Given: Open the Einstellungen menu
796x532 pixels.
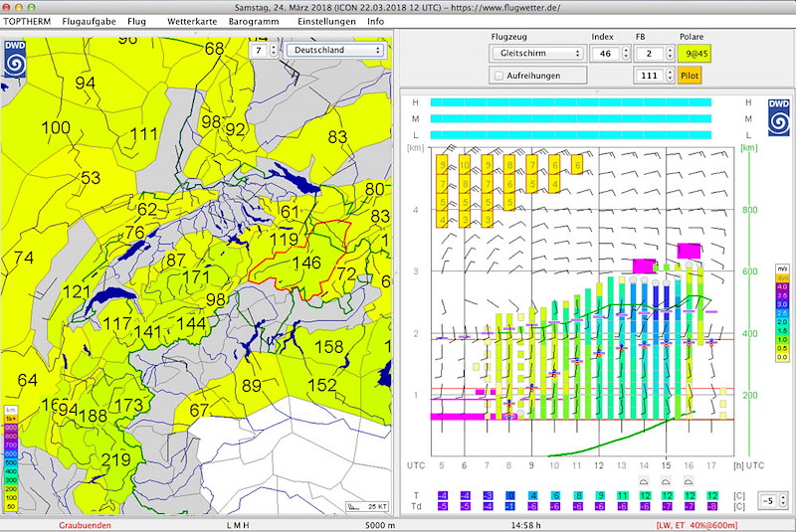Looking at the screenshot, I should [326, 21].
